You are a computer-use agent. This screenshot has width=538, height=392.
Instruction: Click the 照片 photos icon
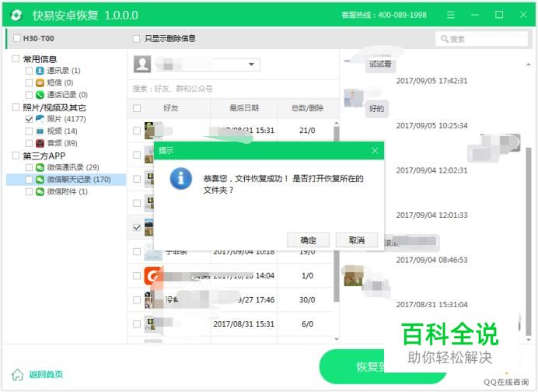pos(40,119)
